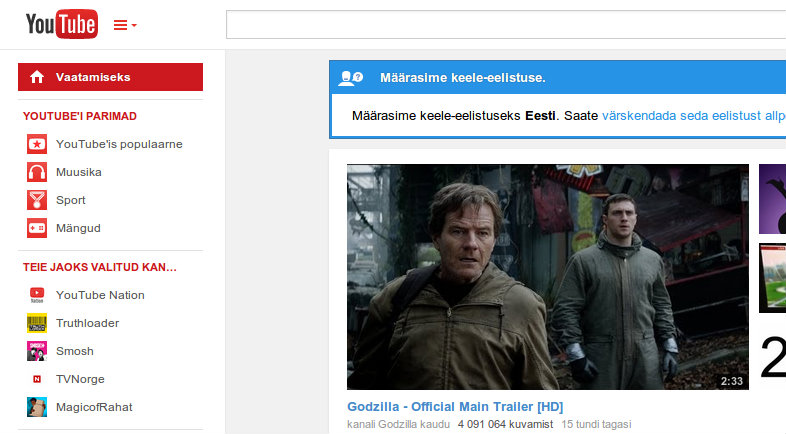
Task: Open the green field thumbnail on right
Action: (x=772, y=278)
